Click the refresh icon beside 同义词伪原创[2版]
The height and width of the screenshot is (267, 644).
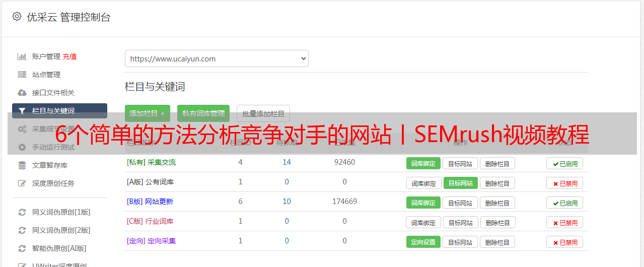point(22,230)
